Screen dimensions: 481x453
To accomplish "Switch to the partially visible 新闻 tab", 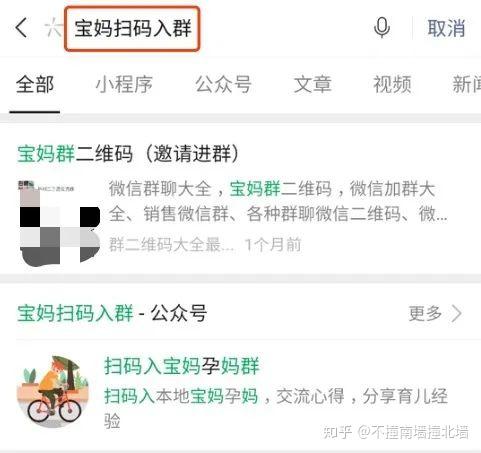I will pos(466,84).
